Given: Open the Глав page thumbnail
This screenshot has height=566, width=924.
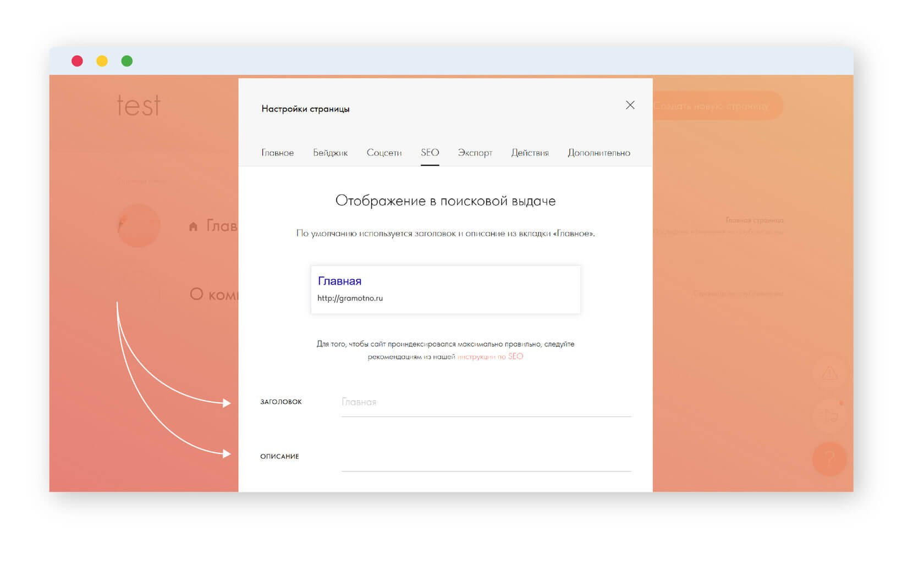Looking at the screenshot, I should pyautogui.click(x=139, y=225).
